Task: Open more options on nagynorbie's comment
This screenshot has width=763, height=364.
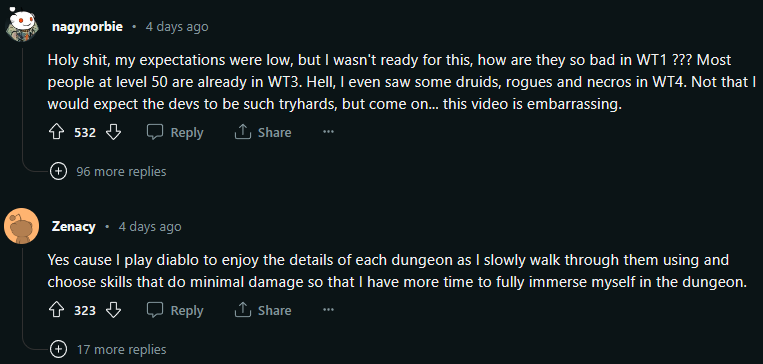Action: 328,132
